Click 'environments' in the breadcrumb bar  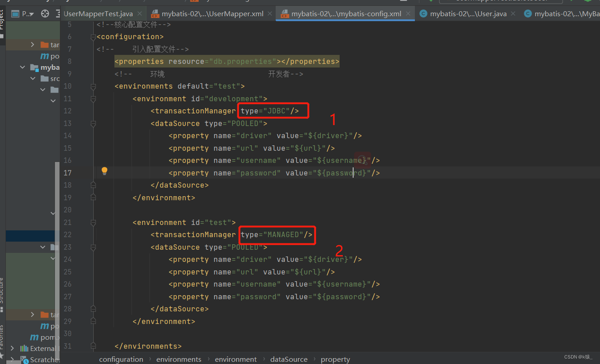click(179, 359)
